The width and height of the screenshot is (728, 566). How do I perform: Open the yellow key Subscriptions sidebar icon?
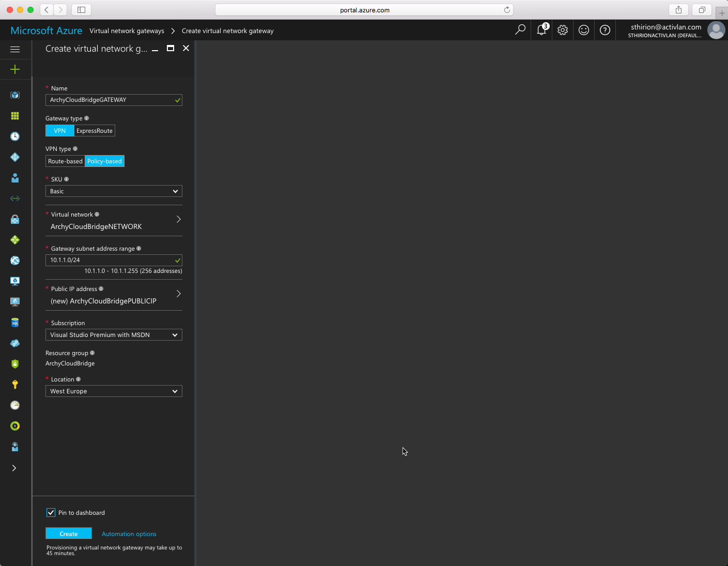tap(15, 385)
